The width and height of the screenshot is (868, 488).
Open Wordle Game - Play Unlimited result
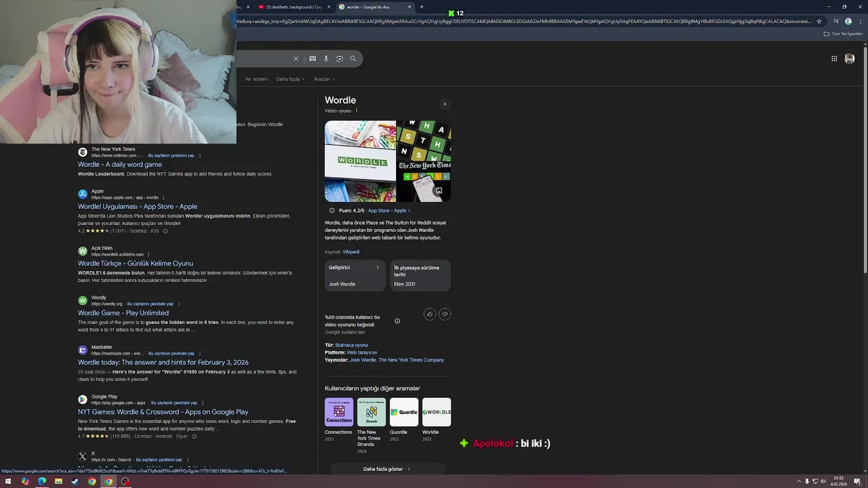[x=123, y=313]
